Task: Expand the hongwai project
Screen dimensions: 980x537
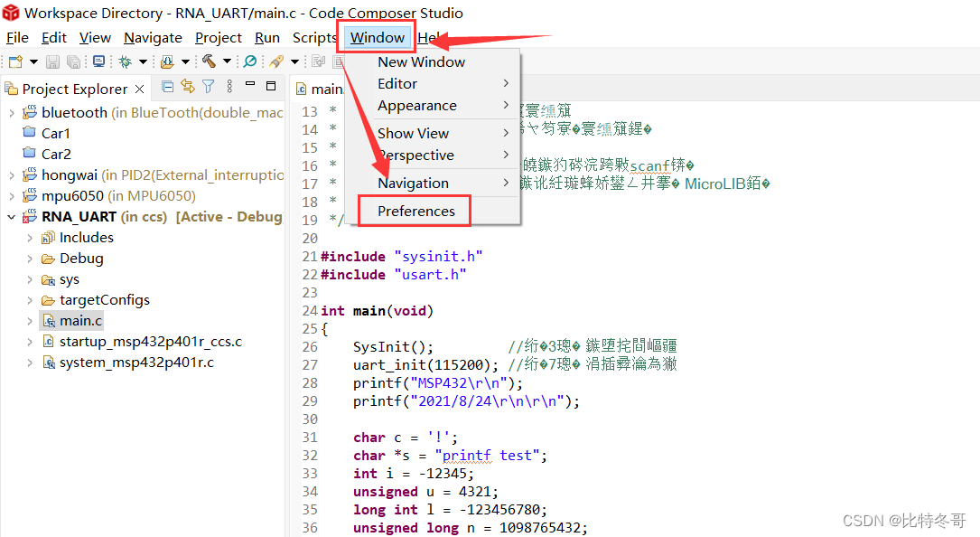Action: [11, 175]
